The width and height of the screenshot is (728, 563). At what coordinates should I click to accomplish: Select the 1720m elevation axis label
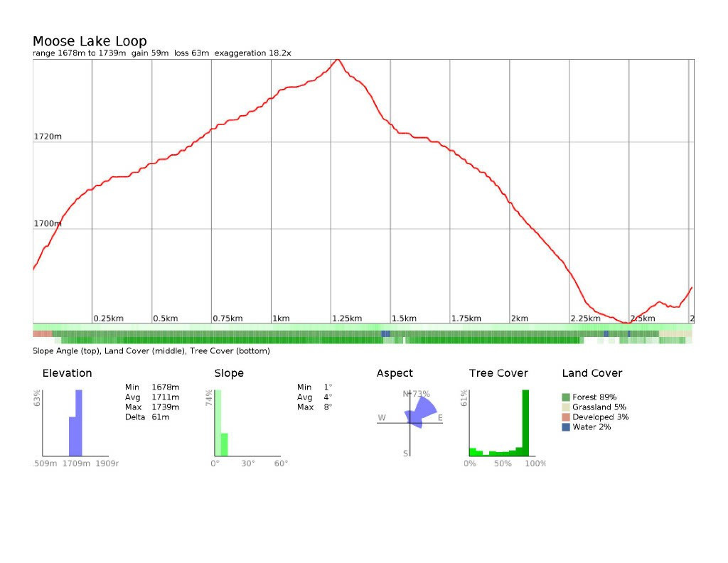(48, 136)
